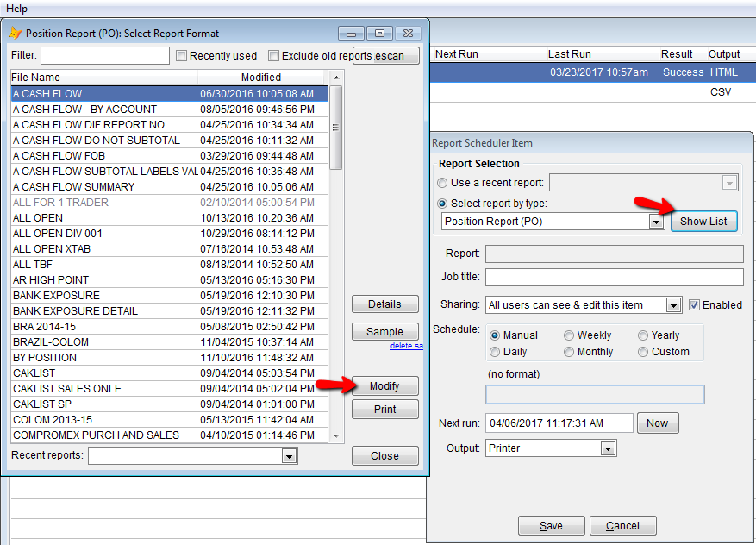This screenshot has width=756, height=545.
Task: Click the scroll down arrow of file list
Action: (336, 436)
